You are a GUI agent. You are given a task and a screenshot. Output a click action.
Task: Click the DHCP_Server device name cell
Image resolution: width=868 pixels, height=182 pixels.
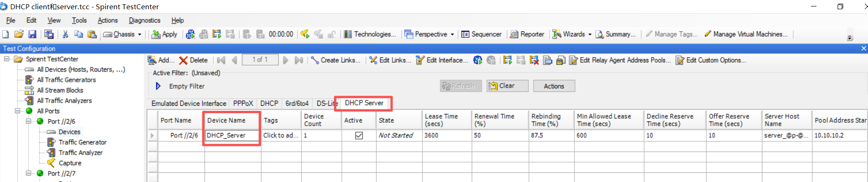[x=233, y=135]
